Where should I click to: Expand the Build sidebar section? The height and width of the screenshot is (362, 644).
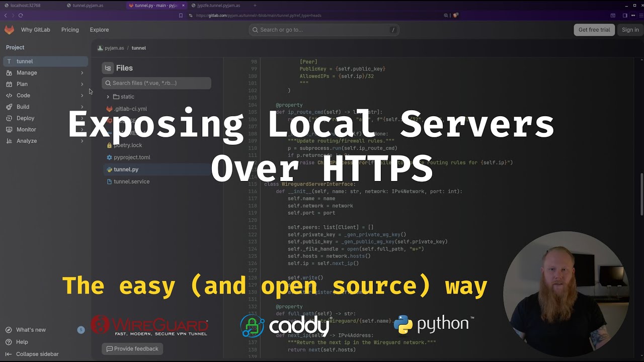[x=82, y=107]
